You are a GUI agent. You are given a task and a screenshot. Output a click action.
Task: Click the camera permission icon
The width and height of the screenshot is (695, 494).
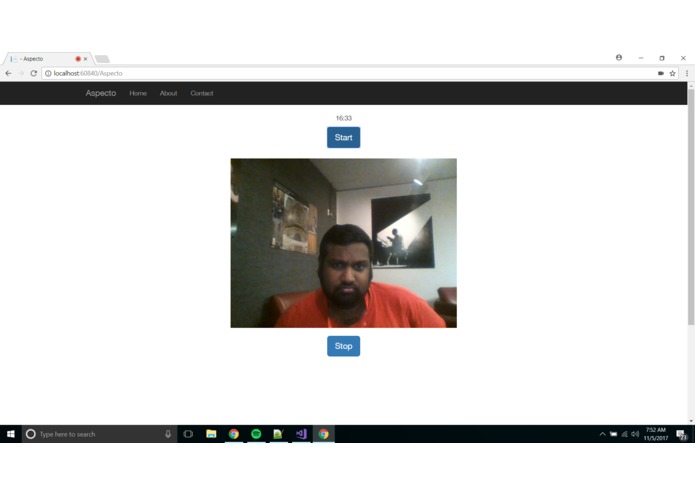[660, 73]
